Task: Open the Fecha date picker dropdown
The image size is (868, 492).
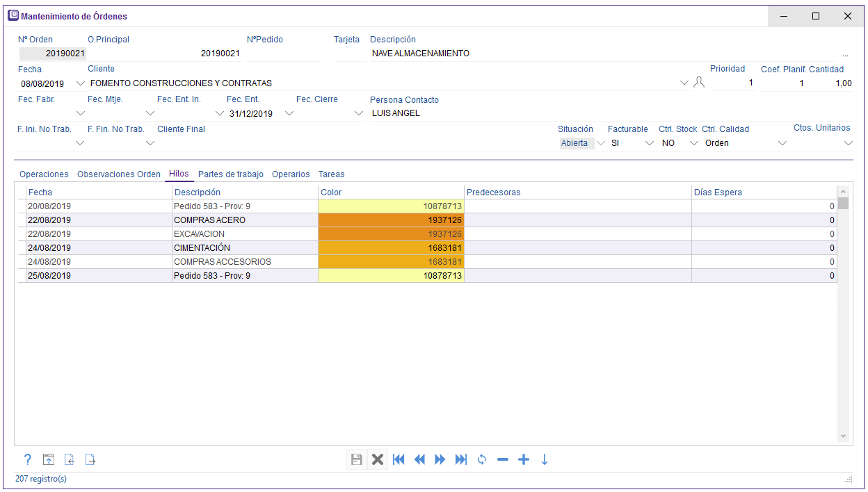Action: click(80, 83)
